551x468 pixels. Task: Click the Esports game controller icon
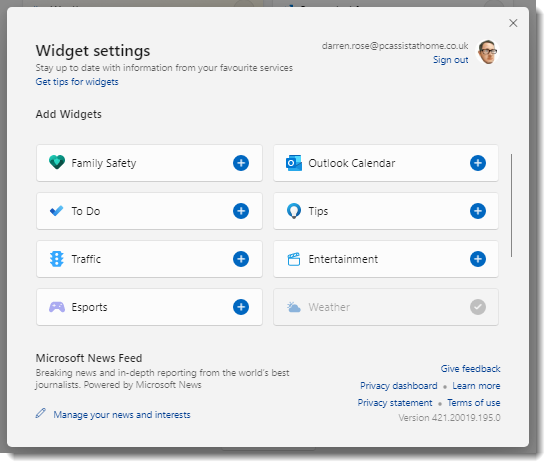coord(57,307)
